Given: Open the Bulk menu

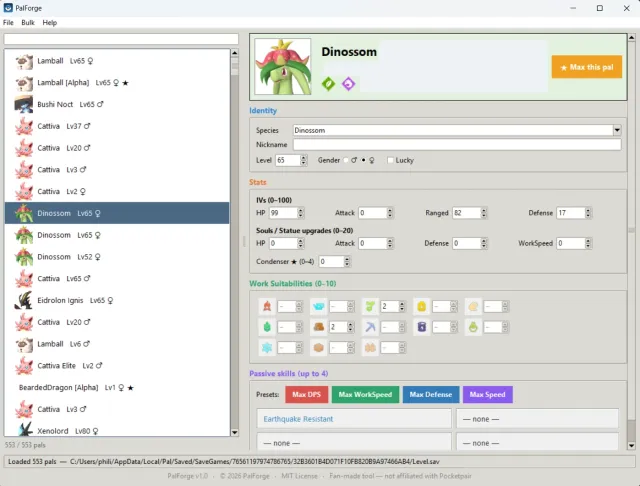Looking at the screenshot, I should 28,22.
